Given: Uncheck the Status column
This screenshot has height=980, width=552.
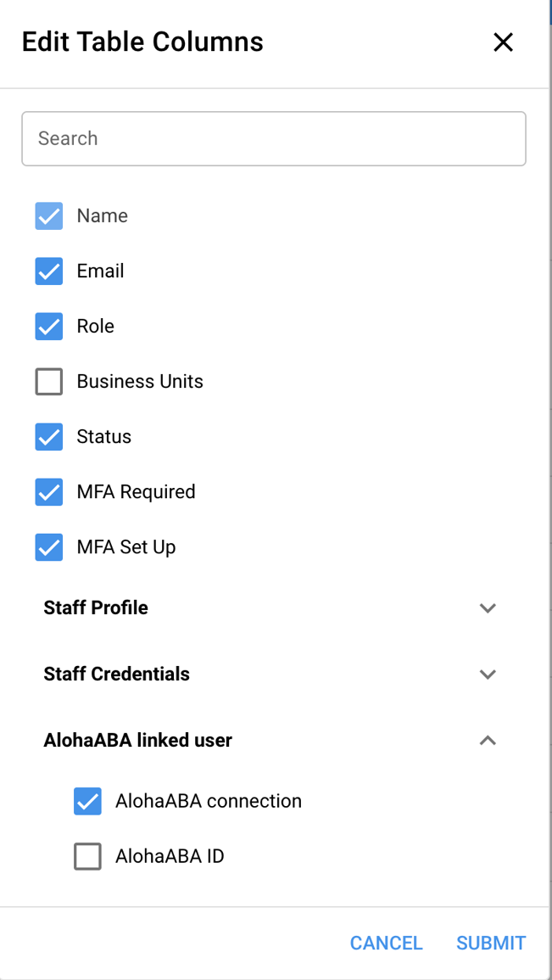Looking at the screenshot, I should coord(49,436).
